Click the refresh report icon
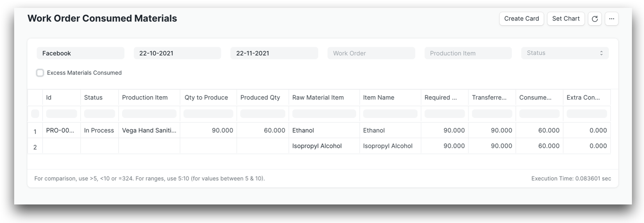Viewport: 644px width, 223px height. tap(595, 19)
